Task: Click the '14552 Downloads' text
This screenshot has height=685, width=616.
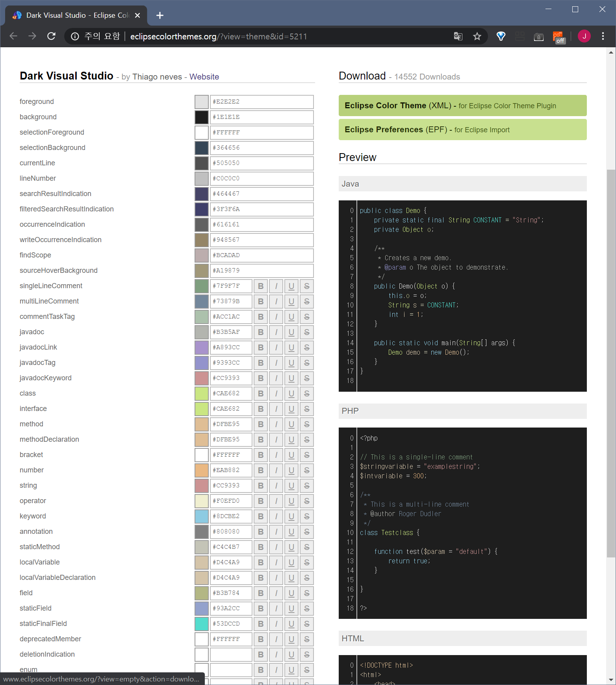Action: (427, 77)
